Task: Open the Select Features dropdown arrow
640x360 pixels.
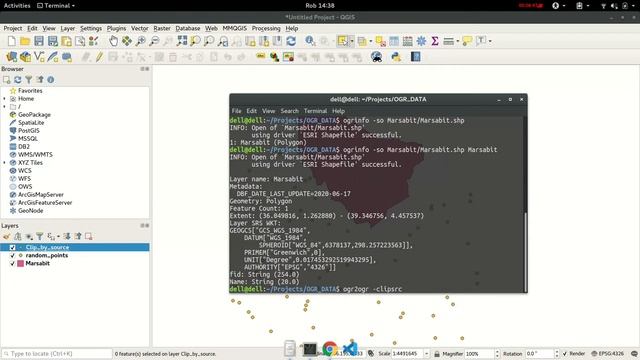Action: click(351, 41)
